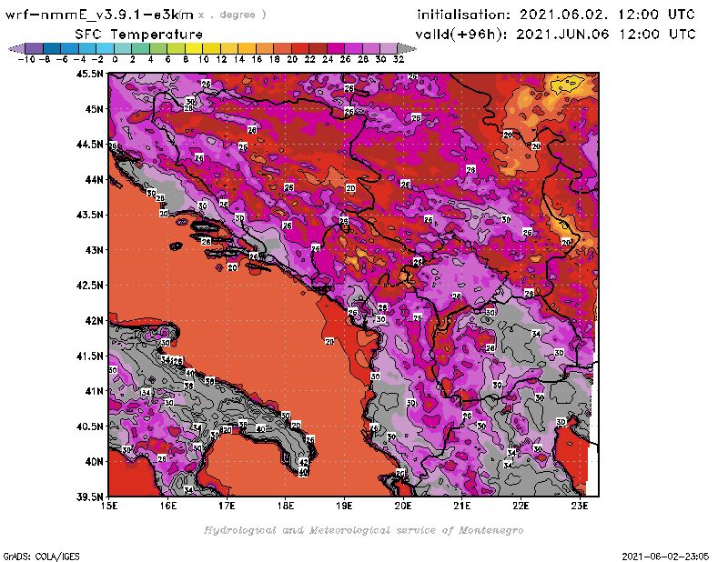Click the 16 label under the color bar
Viewport: 728px width, 562px height.
[257, 59]
